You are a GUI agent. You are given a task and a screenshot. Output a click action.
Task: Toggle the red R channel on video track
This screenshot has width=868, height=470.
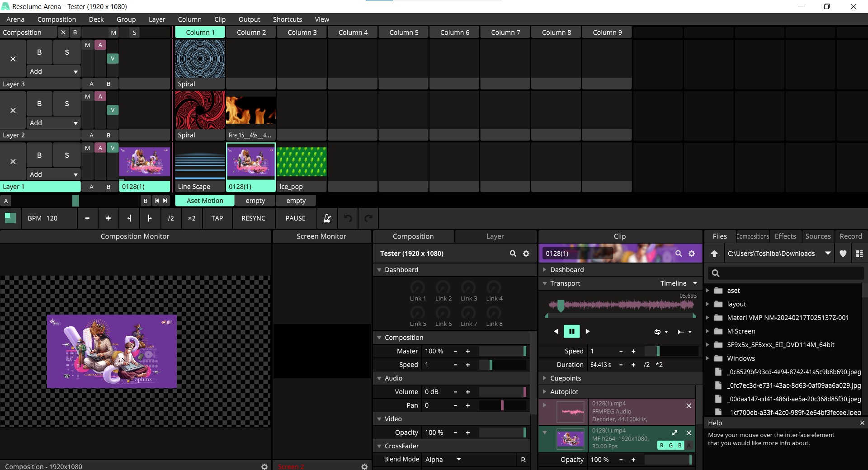[661, 446]
